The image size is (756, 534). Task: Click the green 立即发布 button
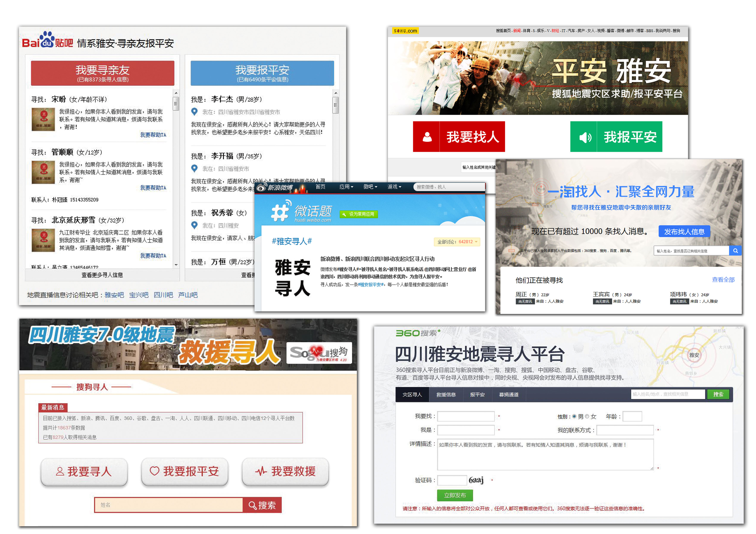pyautogui.click(x=455, y=495)
